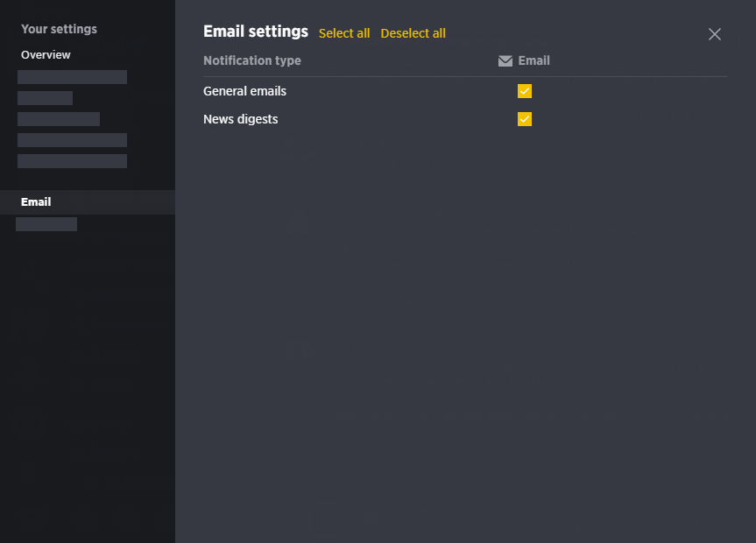Open the placeholder item directly below Overview
Screen dimensions: 756x543
(73, 77)
